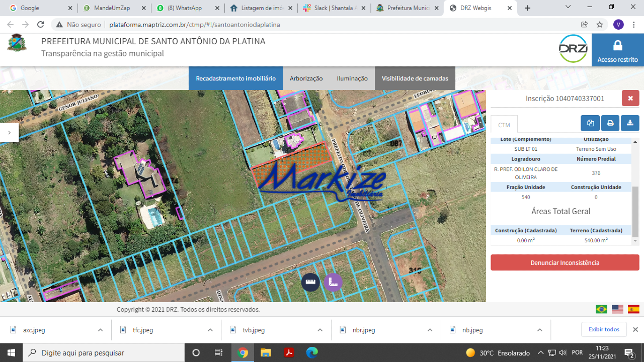
Task: Show hidden system tray icons
Action: [540, 352]
